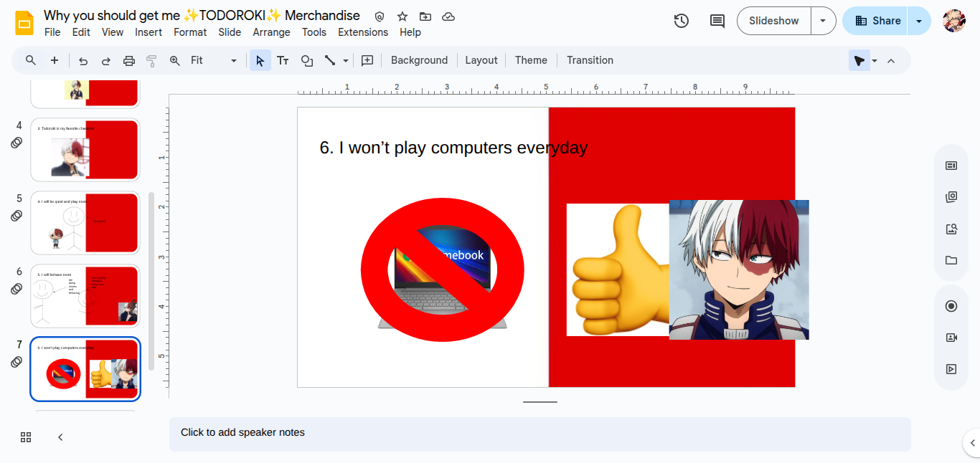This screenshot has height=463, width=980.
Task: Star this presentation
Action: click(x=402, y=16)
